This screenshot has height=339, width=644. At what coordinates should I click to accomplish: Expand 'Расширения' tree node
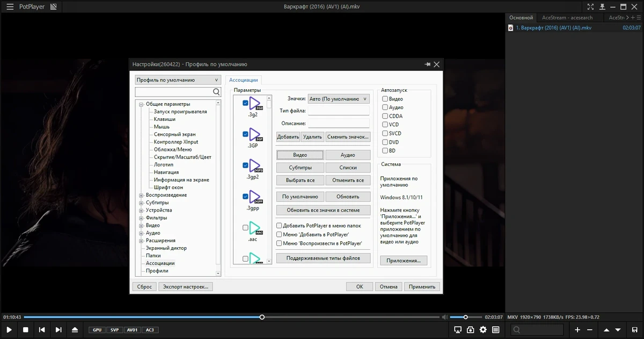141,241
